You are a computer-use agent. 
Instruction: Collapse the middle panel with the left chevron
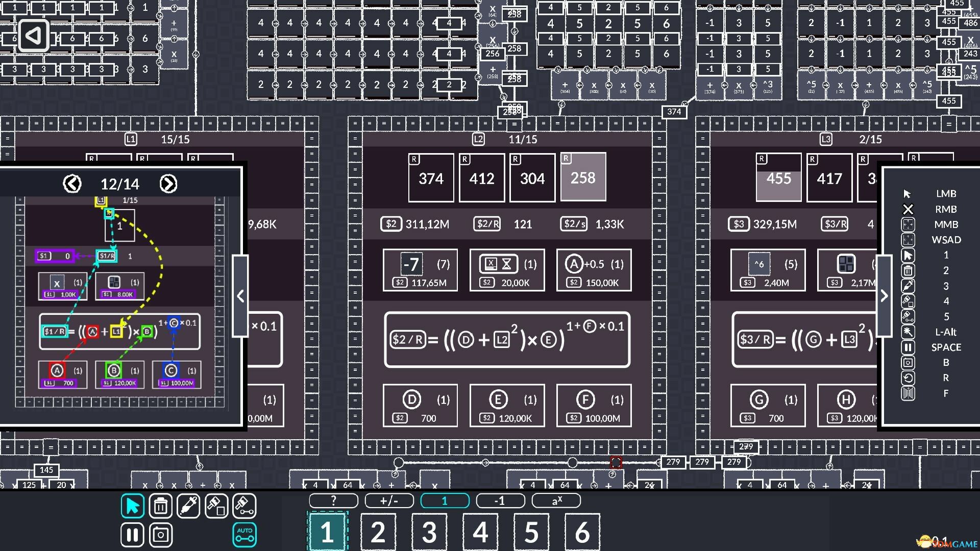[240, 296]
